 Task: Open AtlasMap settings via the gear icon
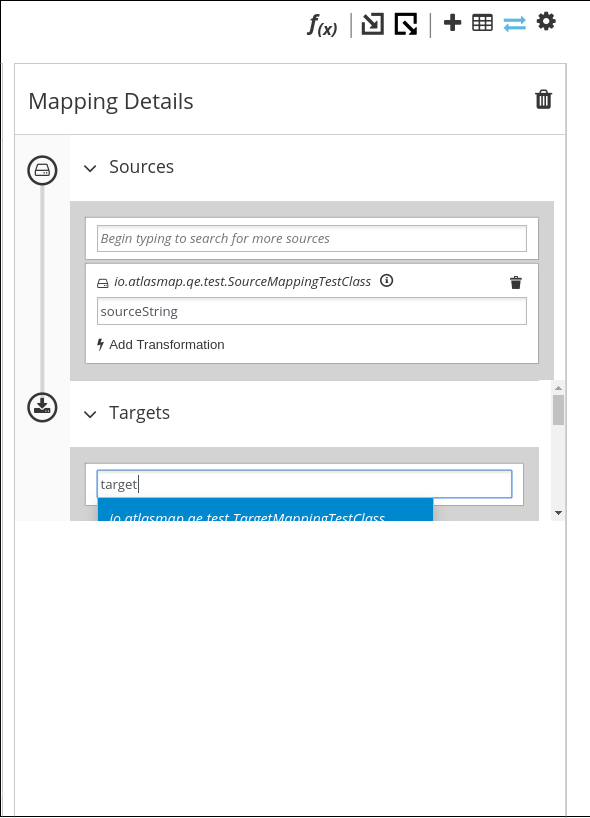pyautogui.click(x=546, y=21)
